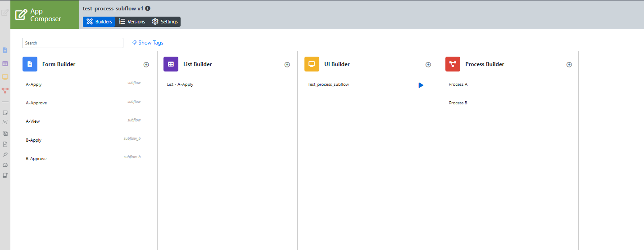Click the variable {x} icon in sidebar
Screen dimensions: 644x250
point(5,122)
